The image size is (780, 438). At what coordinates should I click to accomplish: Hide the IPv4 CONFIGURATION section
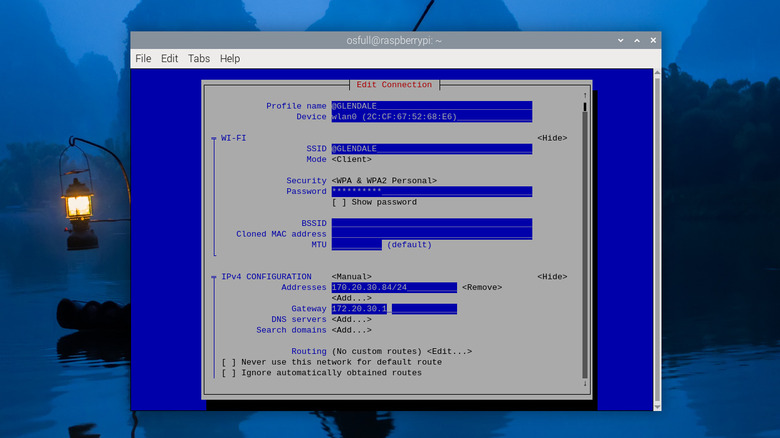tap(552, 277)
